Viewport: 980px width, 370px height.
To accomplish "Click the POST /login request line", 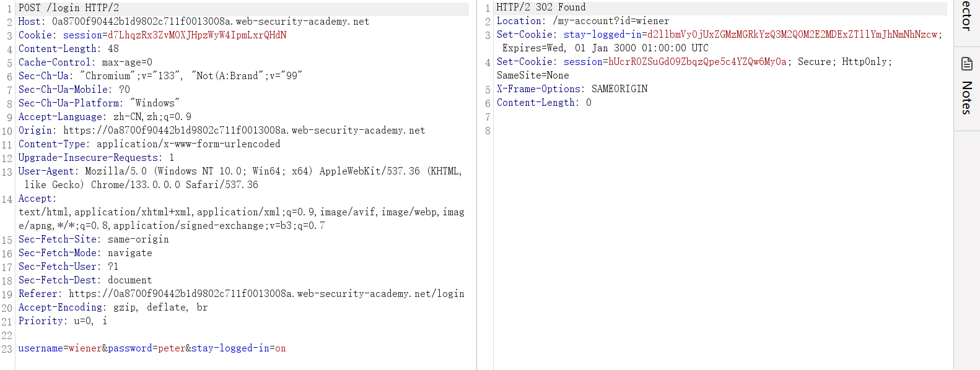I will (x=68, y=7).
